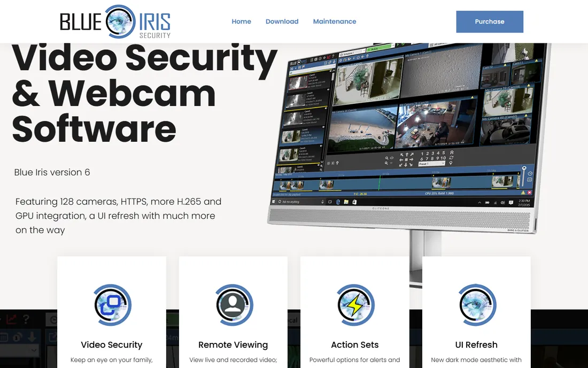Click the 'New dark mode aesthetic with' text
The width and height of the screenshot is (588, 368).
(476, 360)
